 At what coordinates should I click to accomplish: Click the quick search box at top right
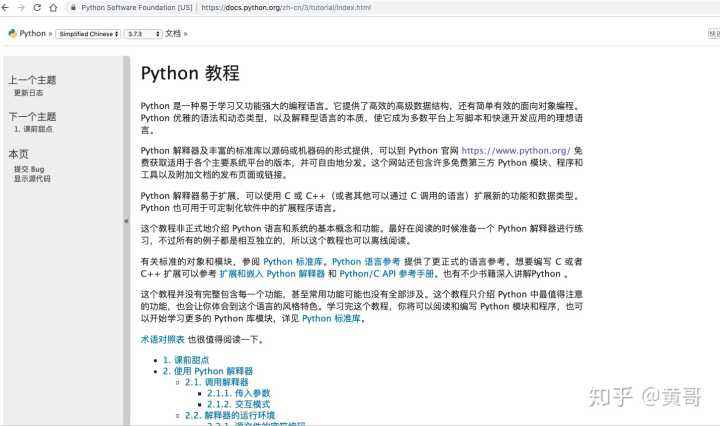click(x=714, y=34)
